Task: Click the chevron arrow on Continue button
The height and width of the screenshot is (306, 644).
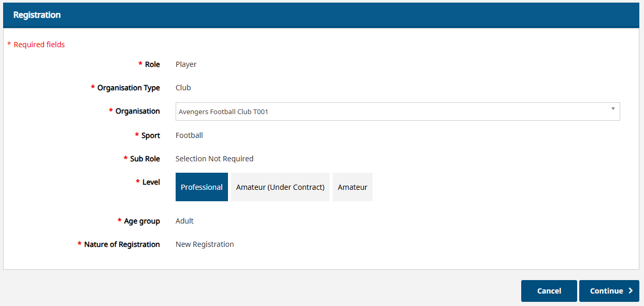Action: pyautogui.click(x=631, y=291)
